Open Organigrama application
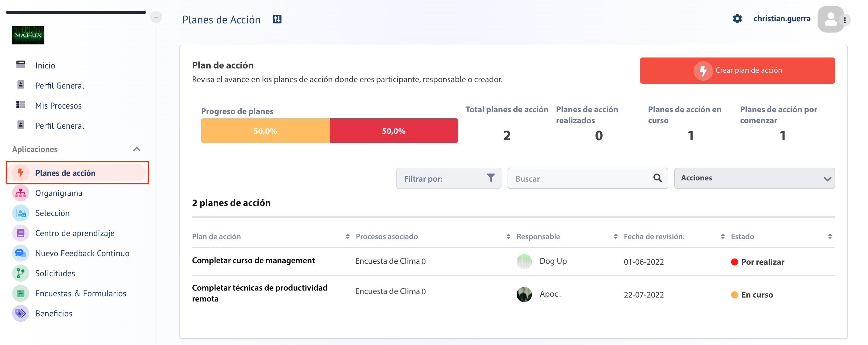 click(x=59, y=193)
